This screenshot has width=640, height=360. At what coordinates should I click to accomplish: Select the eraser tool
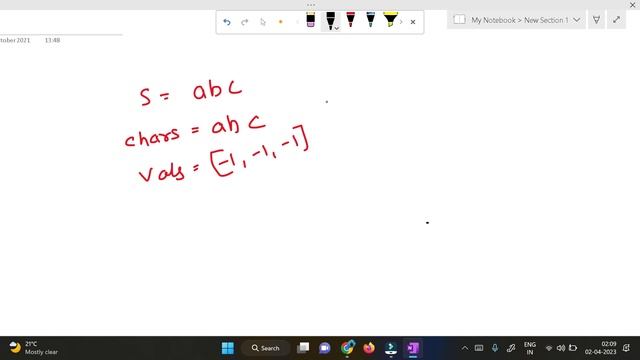(x=311, y=20)
